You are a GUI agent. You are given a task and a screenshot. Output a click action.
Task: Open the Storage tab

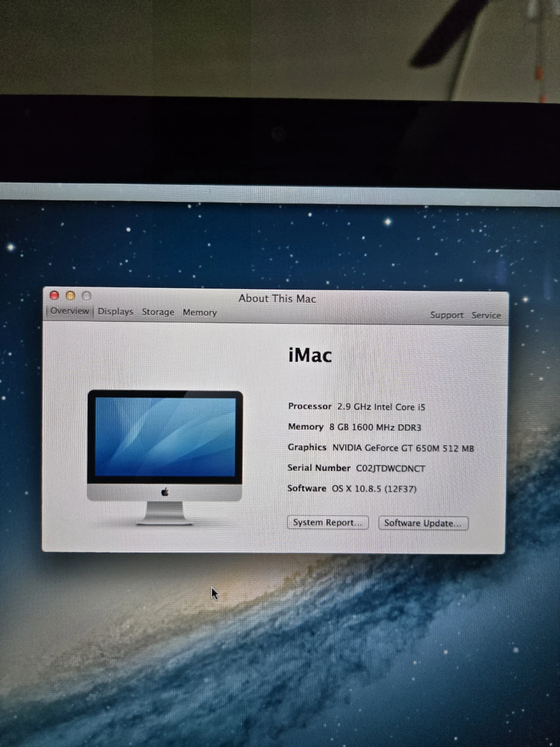[x=158, y=312]
